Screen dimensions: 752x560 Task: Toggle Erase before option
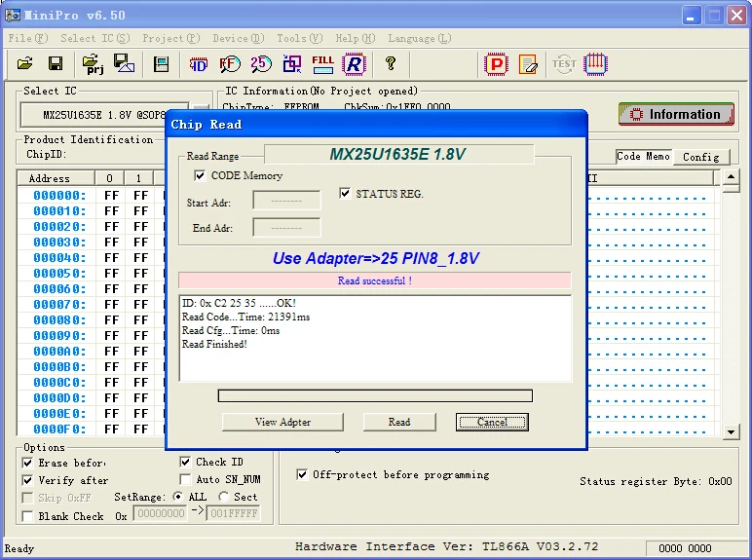(x=28, y=463)
